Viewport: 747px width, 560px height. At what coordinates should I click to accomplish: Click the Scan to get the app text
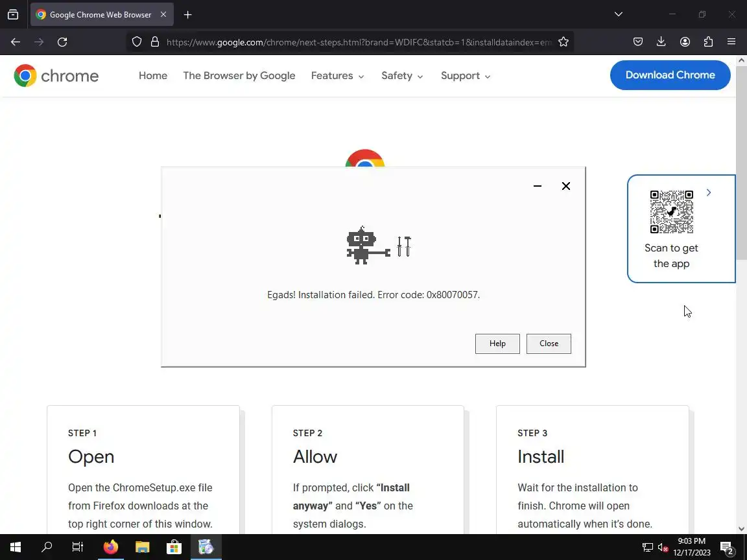671,256
